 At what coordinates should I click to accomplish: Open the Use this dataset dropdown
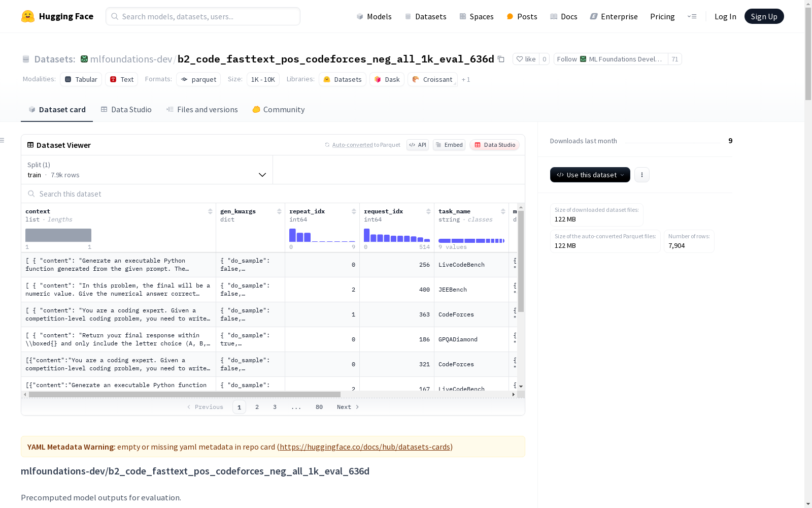point(590,175)
